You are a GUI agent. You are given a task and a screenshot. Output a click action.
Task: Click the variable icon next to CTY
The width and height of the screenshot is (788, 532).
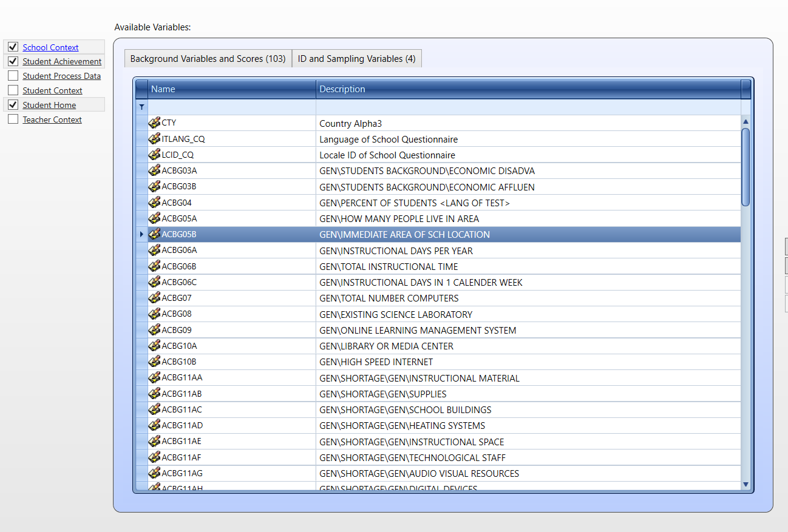pyautogui.click(x=154, y=123)
